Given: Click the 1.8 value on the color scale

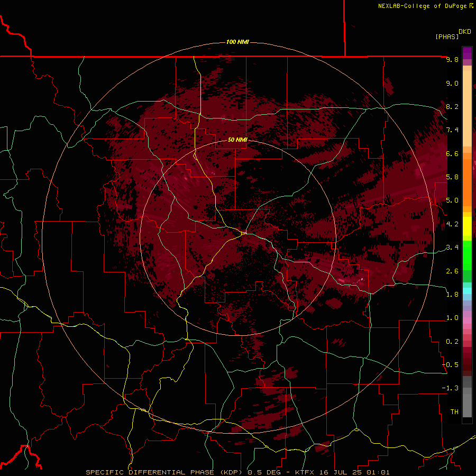Looking at the screenshot, I should (452, 295).
